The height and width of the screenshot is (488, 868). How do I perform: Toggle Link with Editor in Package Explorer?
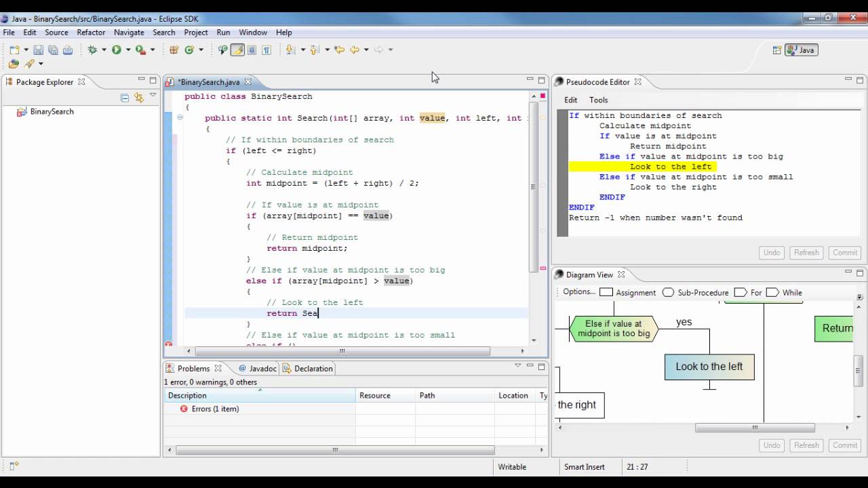139,98
